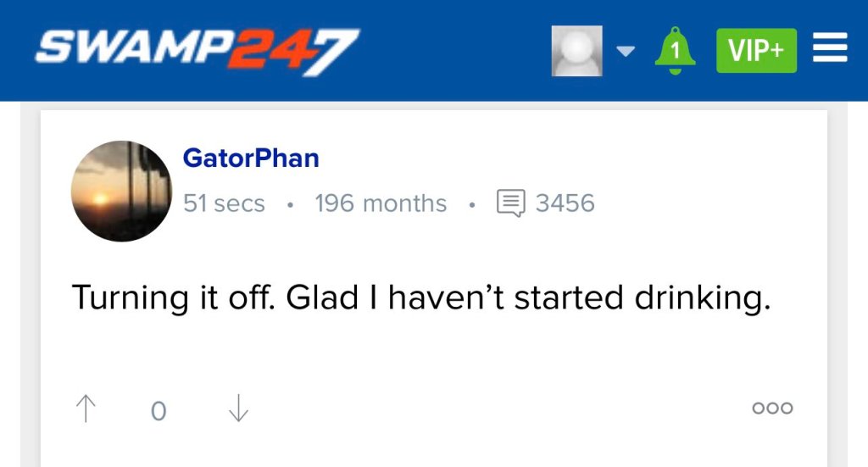The height and width of the screenshot is (467, 868).
Task: Click the 196 months membership label
Action: coord(380,203)
